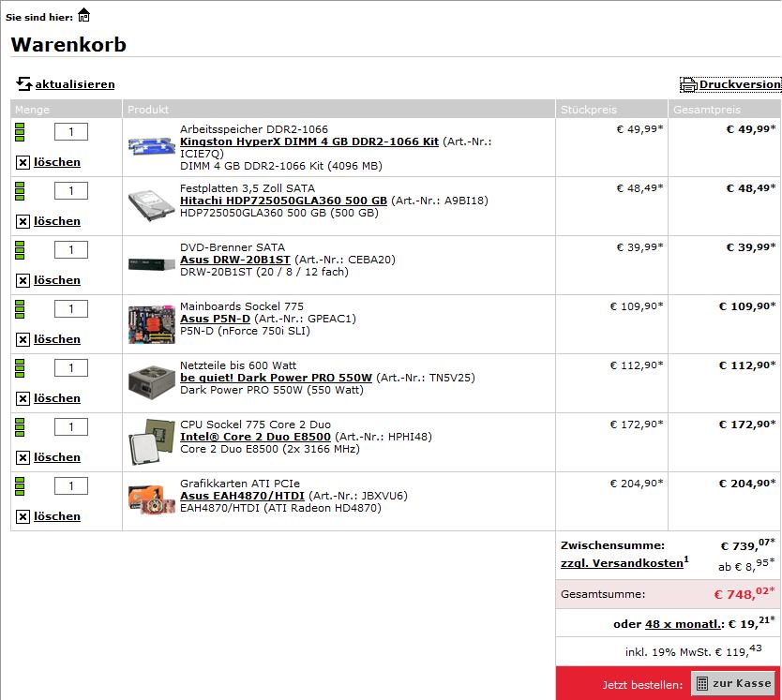Click green availability indicator for Asus EAH4870
The width and height of the screenshot is (782, 700).
point(20,486)
